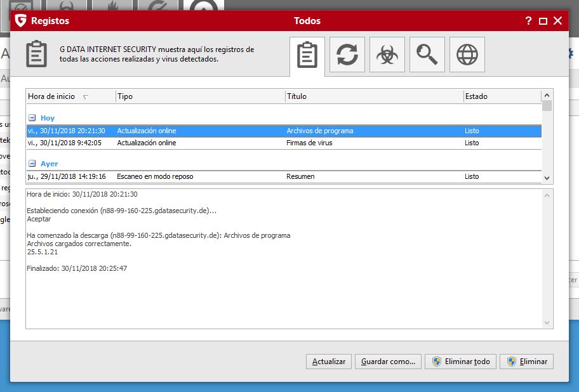Collapse the 'Ayer' group
Screen dimensions: 579x392
click(32, 164)
